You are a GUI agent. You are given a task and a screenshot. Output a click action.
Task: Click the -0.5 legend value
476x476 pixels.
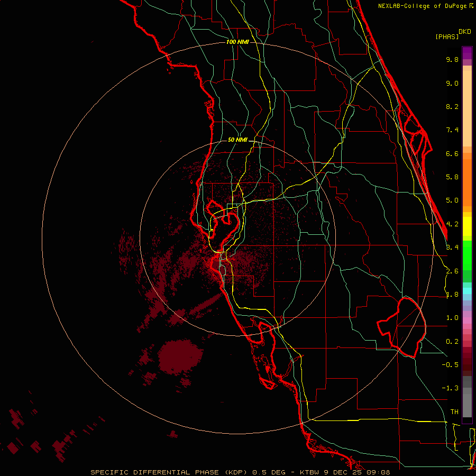click(450, 365)
